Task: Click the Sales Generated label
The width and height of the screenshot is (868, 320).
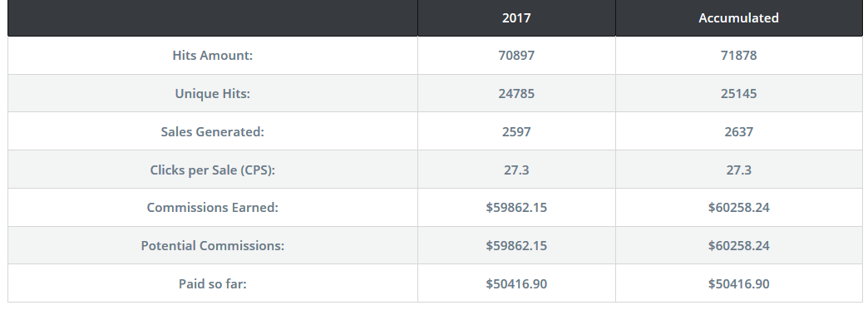Action: pos(213,132)
